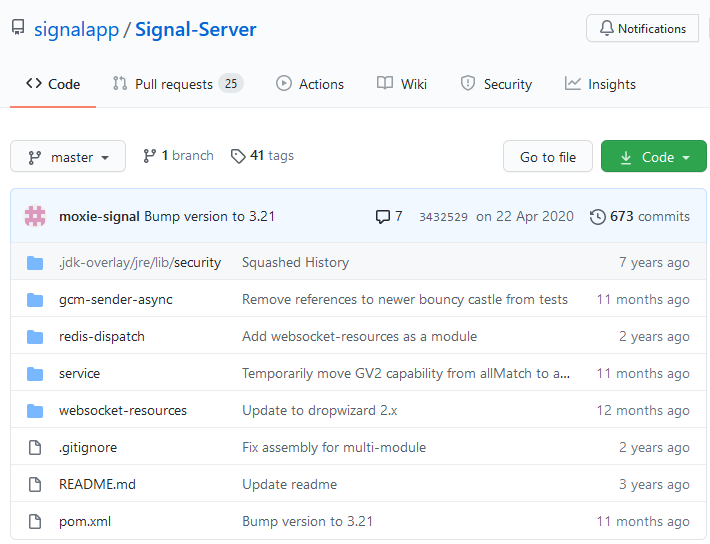Image resolution: width=710 pixels, height=544 pixels.
Task: Open the Actions tab
Action: click(310, 84)
